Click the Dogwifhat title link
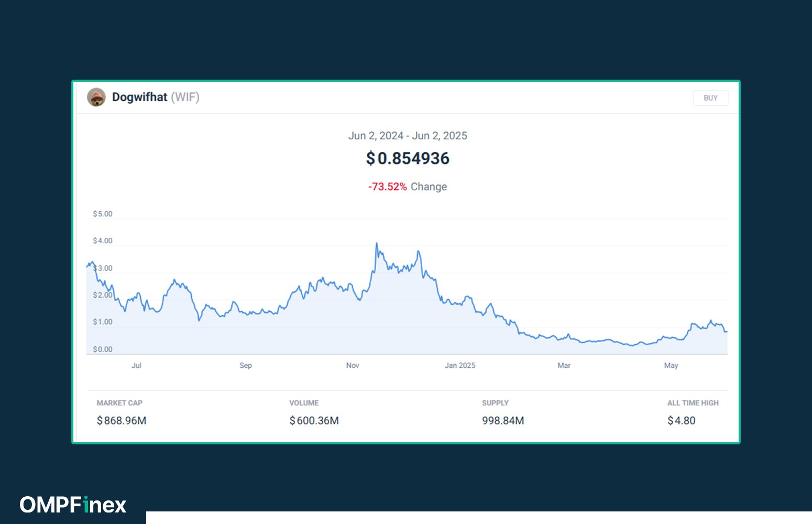The image size is (812, 524). tap(139, 97)
